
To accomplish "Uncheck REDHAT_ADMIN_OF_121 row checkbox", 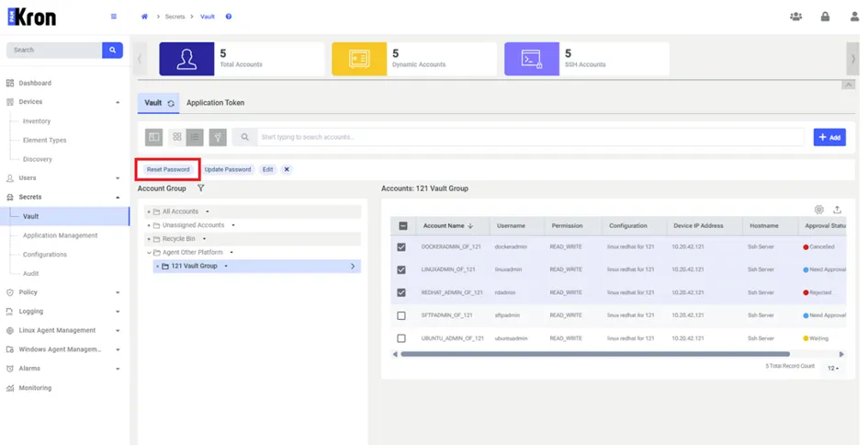I will 401,292.
